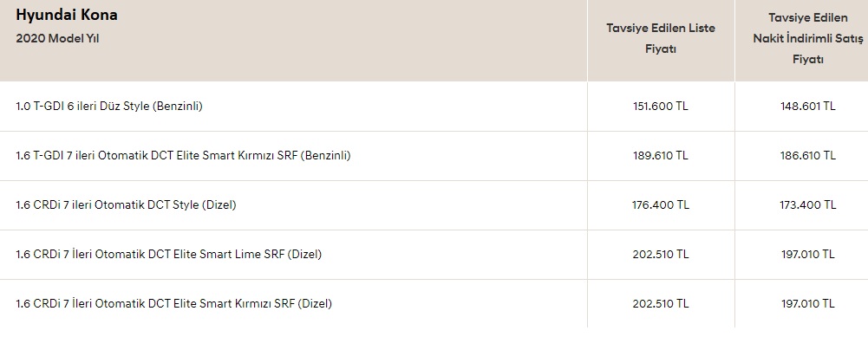868x337 pixels.
Task: Select the 1.6 CRDi DCT Style Dizel row
Action: [434, 204]
